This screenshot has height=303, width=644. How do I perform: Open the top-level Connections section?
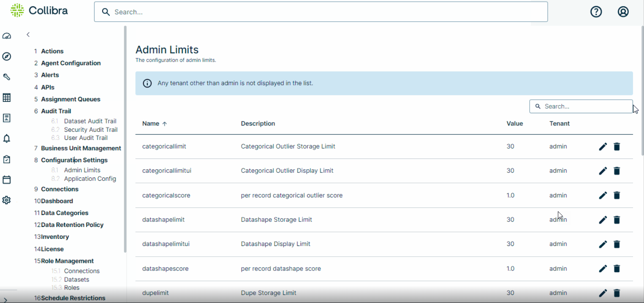pyautogui.click(x=60, y=189)
